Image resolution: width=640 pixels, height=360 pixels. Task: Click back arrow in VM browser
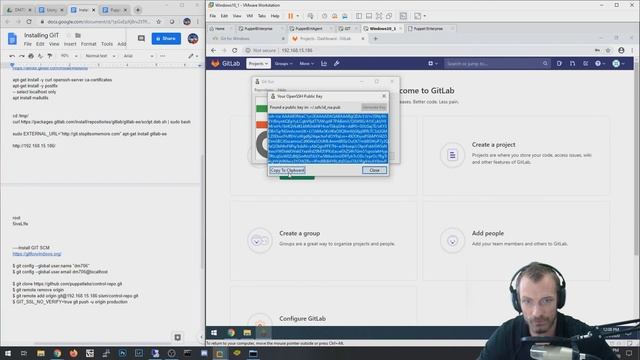click(x=213, y=50)
